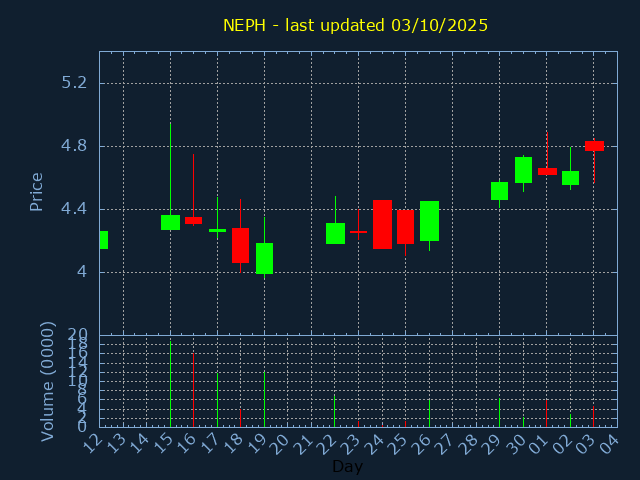Select the green candlestick for day 29
Viewport: 640px width, 480px height.
click(499, 190)
